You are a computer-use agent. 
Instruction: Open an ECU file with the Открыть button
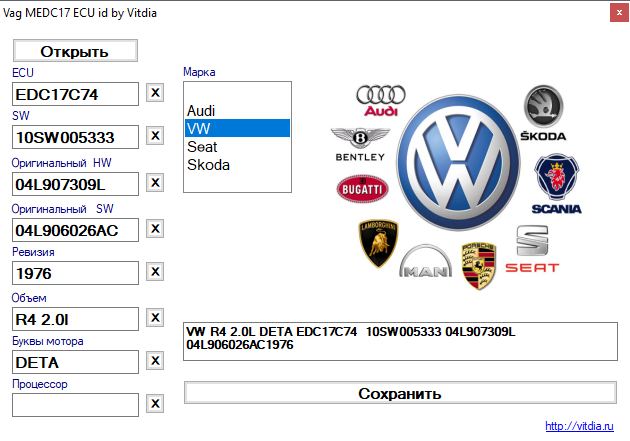tap(75, 51)
